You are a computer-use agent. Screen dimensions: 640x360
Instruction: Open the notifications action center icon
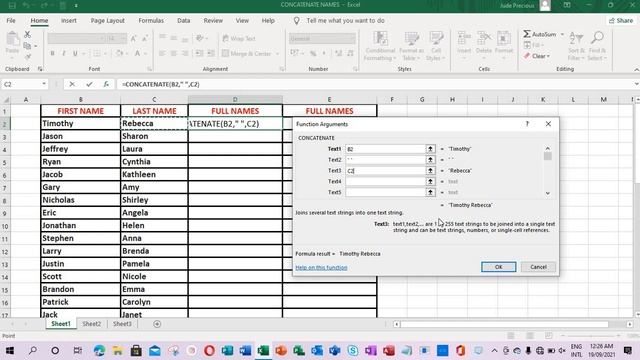point(628,350)
